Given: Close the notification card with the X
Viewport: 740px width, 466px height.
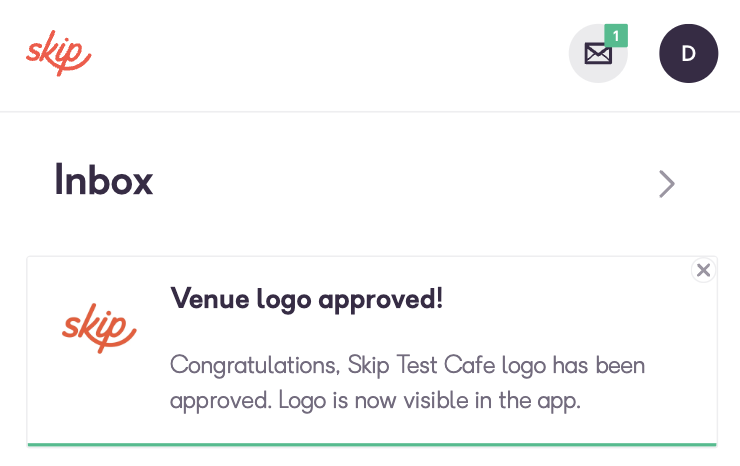Looking at the screenshot, I should click(x=703, y=270).
